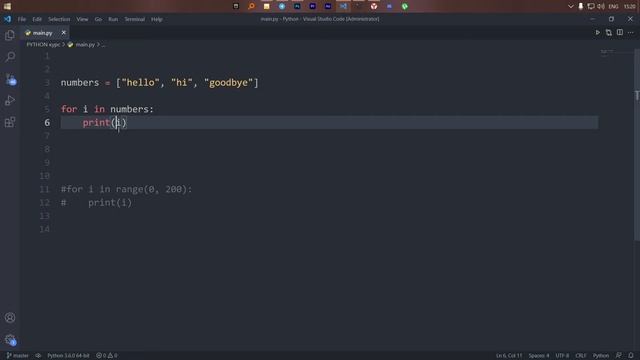Image resolution: width=640 pixels, height=360 pixels.
Task: Close the main.py tab
Action: (x=63, y=33)
